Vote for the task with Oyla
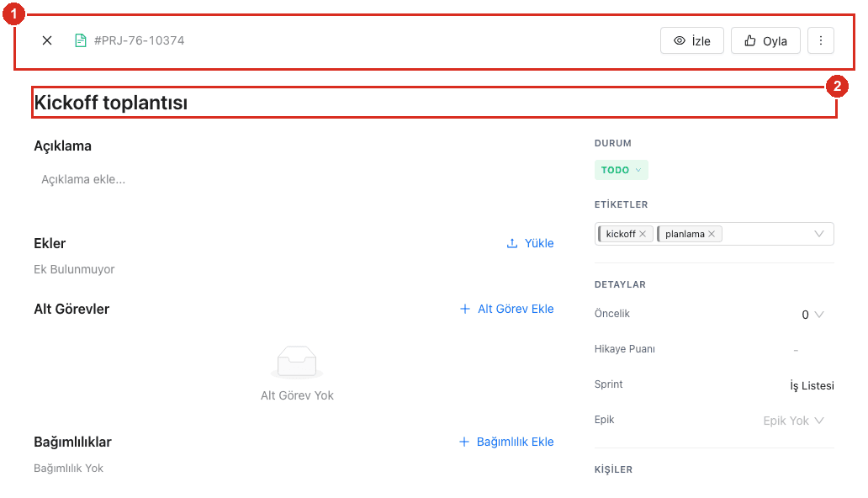Image resolution: width=868 pixels, height=498 pixels. (x=765, y=40)
